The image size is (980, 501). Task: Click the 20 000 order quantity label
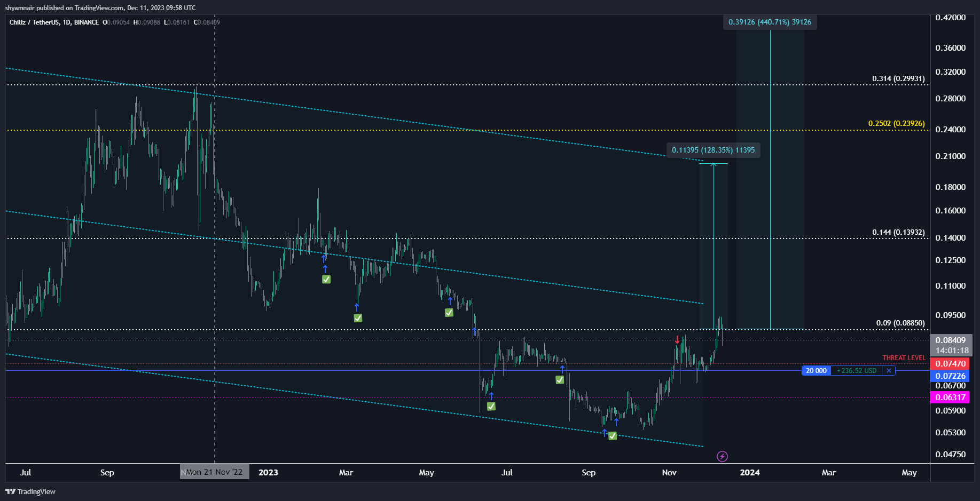tap(816, 370)
